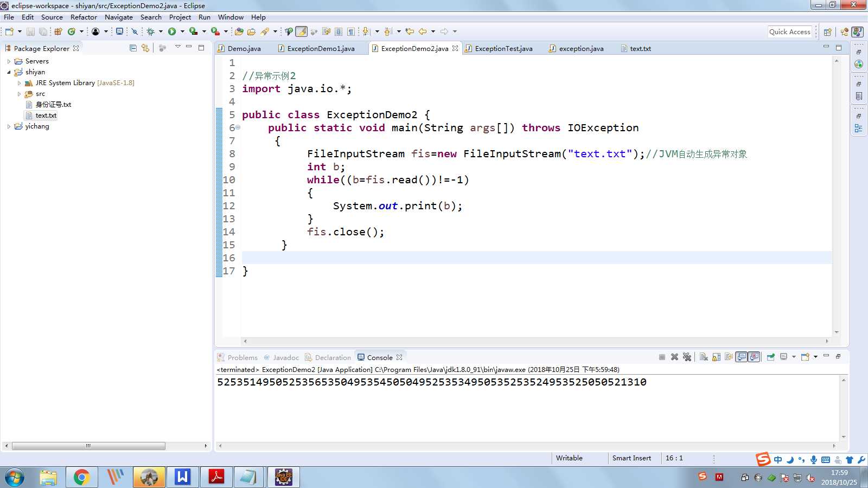This screenshot has height=488, width=868.
Task: Click the Clear Console icon
Action: click(x=704, y=357)
